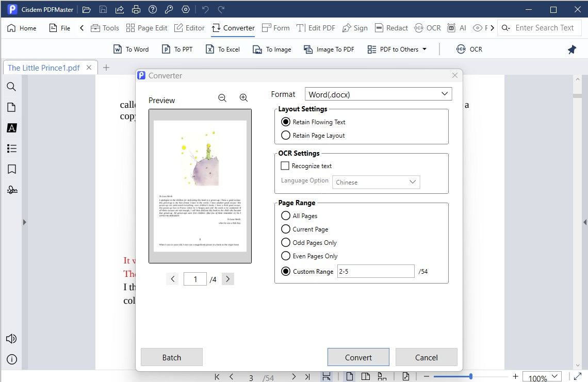
Task: Open page thumbnails sidebar icon
Action: [x=12, y=107]
